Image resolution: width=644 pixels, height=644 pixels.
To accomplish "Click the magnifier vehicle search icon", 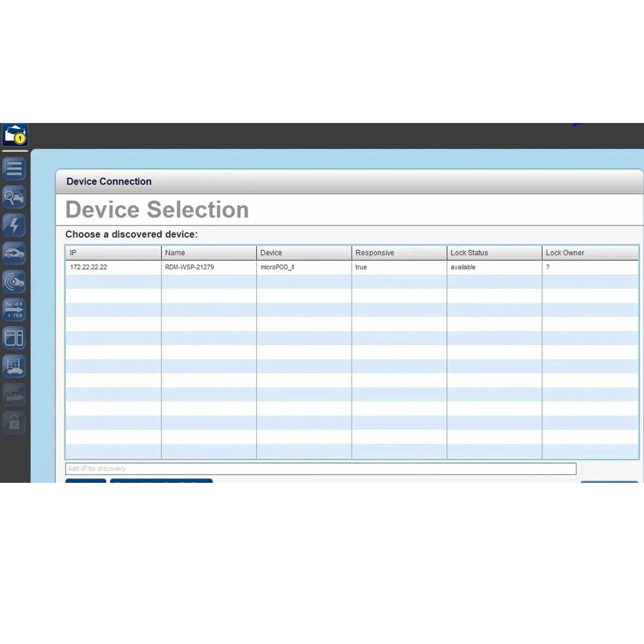I will coord(14,197).
